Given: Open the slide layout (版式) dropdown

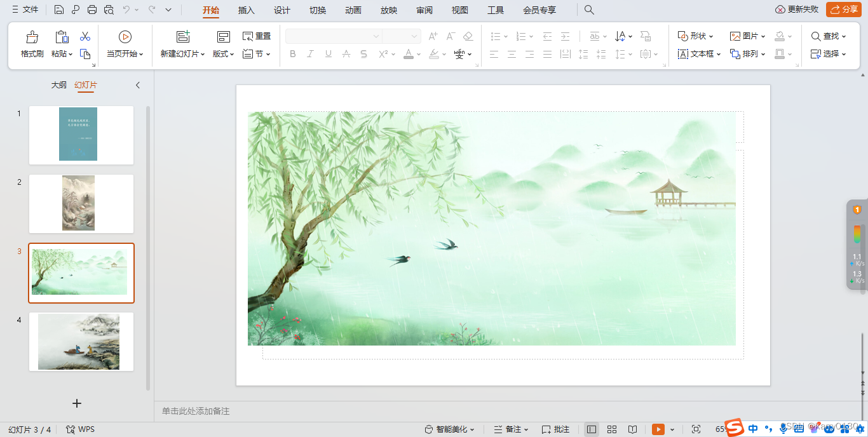Looking at the screenshot, I should [x=223, y=54].
